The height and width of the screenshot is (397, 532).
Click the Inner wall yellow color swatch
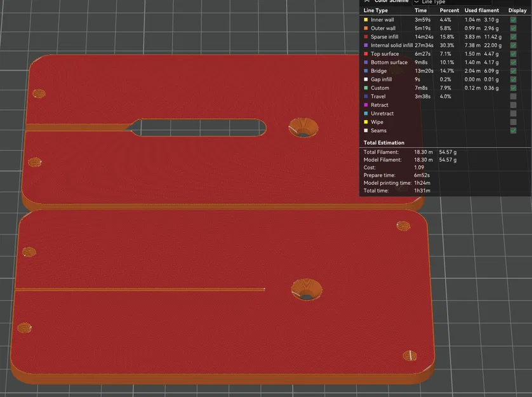point(366,20)
